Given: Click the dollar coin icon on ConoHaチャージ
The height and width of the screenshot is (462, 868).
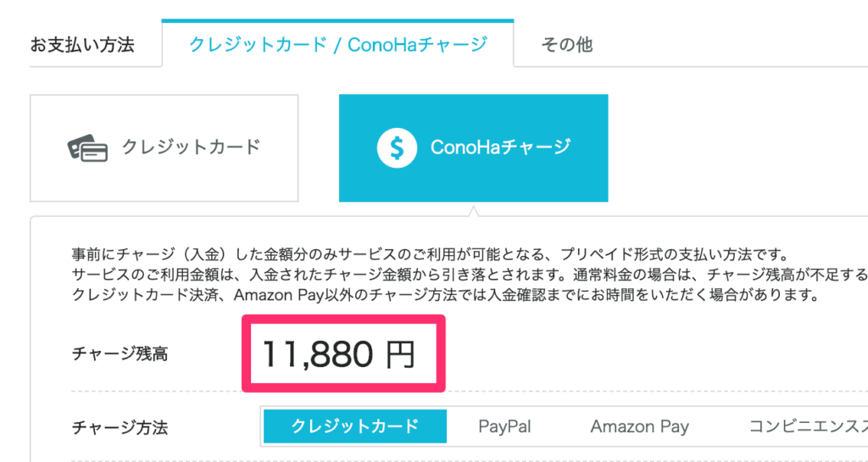Looking at the screenshot, I should 397,148.
